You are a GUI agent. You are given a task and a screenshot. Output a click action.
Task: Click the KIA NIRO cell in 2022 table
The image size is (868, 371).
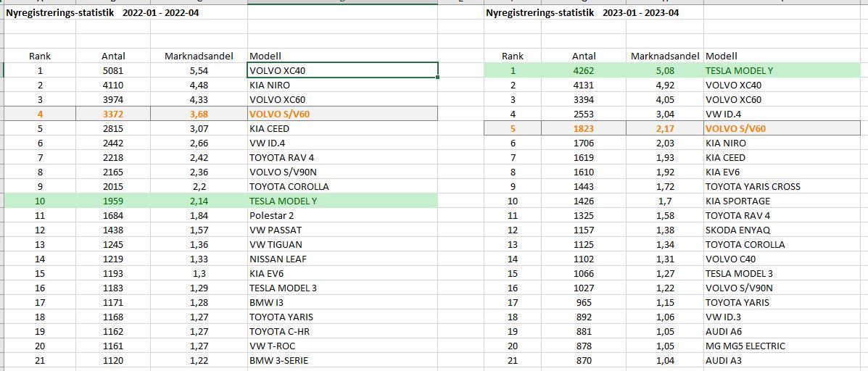point(343,86)
